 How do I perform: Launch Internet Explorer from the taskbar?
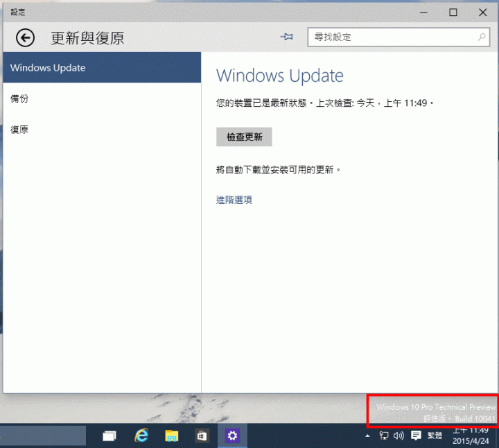tap(141, 436)
